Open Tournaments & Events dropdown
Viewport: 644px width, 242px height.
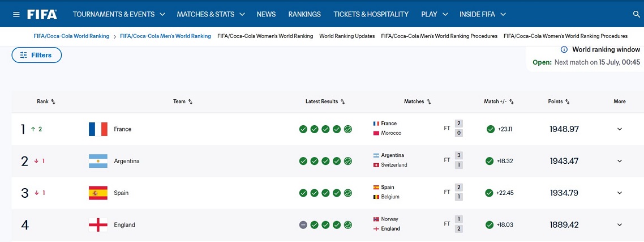(119, 14)
